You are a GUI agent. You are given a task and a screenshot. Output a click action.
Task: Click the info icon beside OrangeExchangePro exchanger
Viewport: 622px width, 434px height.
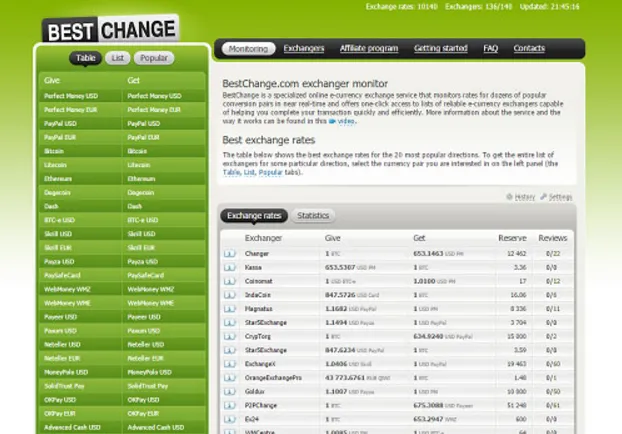(x=230, y=378)
